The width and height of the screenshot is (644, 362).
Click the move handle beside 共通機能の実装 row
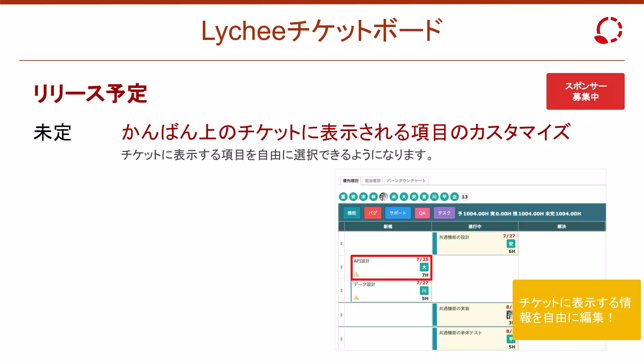[341, 315]
